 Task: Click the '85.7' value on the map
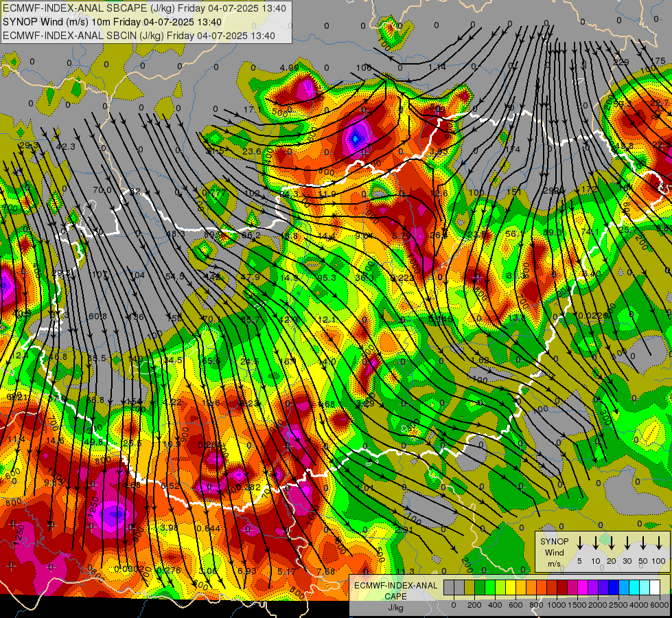click(251, 319)
